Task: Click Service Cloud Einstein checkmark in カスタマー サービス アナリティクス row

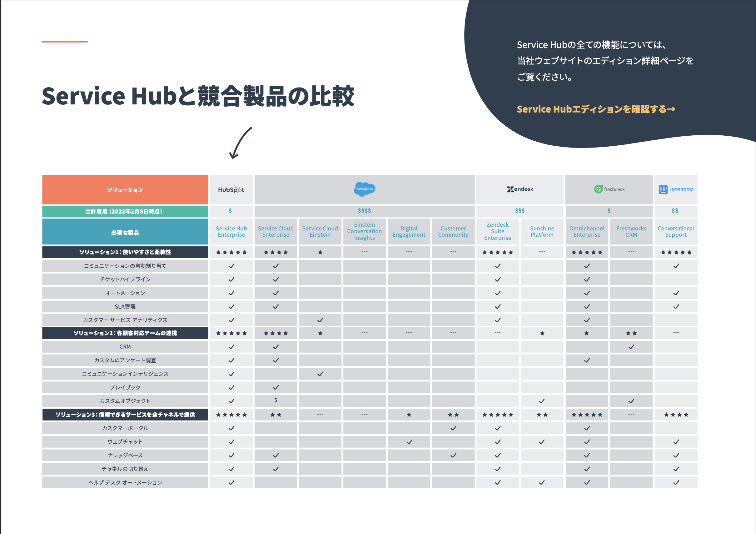Action: [320, 320]
